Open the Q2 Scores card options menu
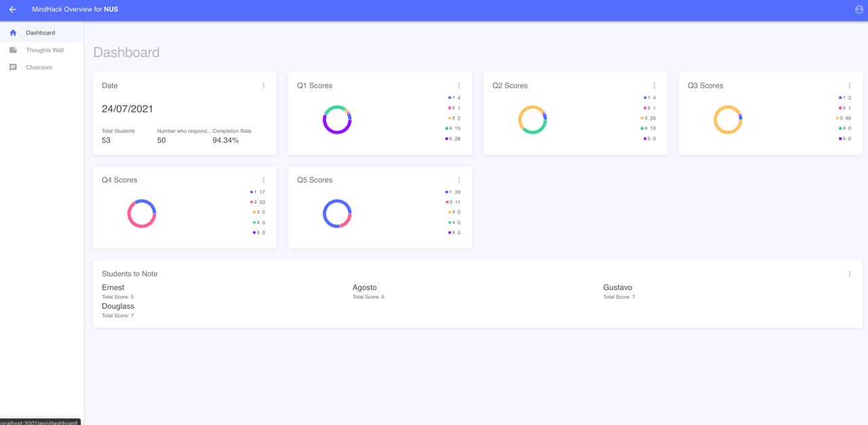 [654, 86]
